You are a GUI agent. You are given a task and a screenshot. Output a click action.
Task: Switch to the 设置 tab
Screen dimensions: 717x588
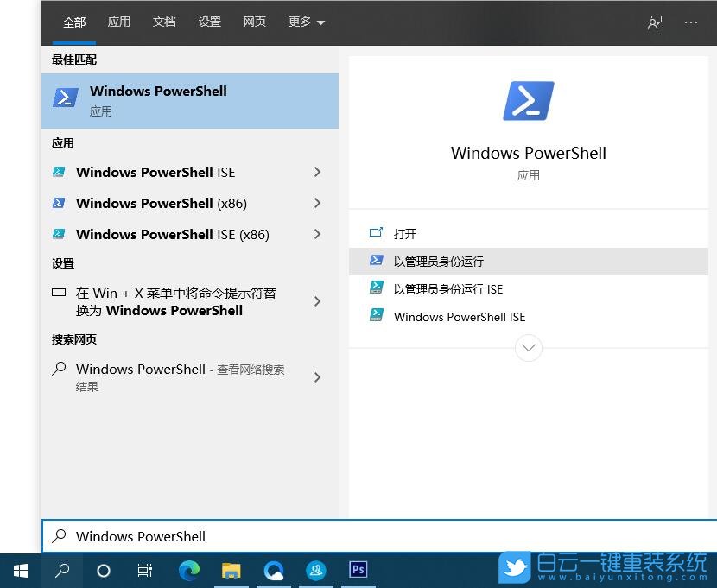click(x=209, y=22)
